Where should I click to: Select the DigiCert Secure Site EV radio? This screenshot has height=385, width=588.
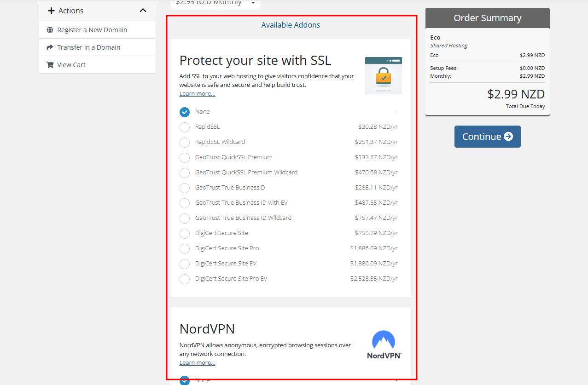tap(185, 264)
